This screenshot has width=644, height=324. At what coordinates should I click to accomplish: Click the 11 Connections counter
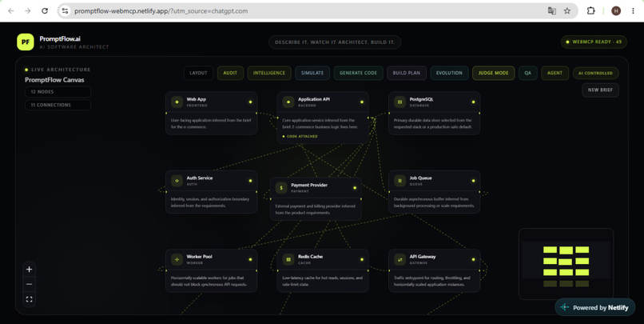point(58,106)
